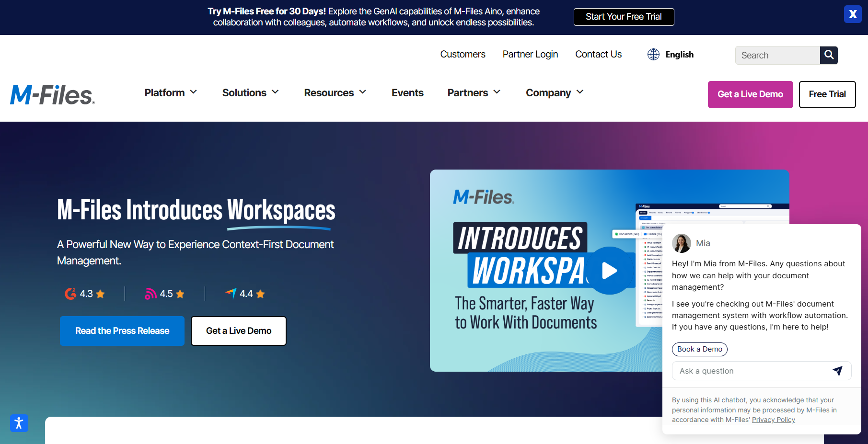868x444 pixels.
Task: Expand the Platform dropdown menu
Action: (x=171, y=92)
